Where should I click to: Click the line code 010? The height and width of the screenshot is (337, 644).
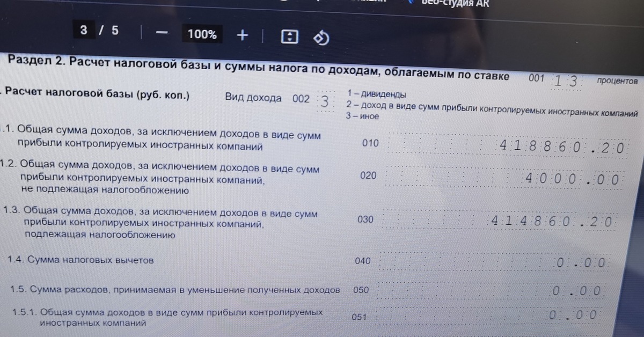pyautogui.click(x=370, y=143)
